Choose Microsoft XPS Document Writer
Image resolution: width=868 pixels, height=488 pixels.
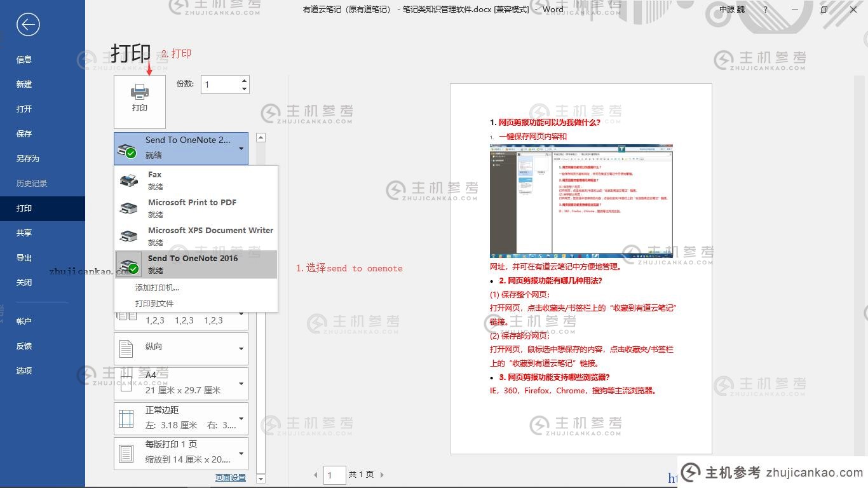click(196, 236)
